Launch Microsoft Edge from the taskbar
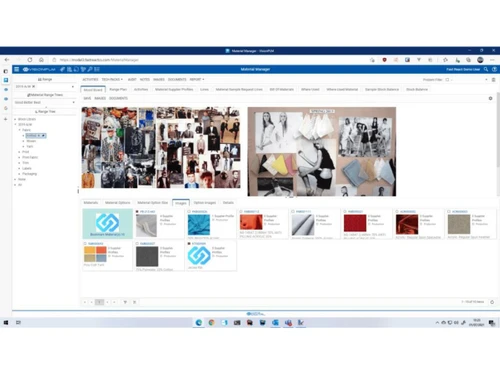This screenshot has width=500, height=375. (199, 322)
